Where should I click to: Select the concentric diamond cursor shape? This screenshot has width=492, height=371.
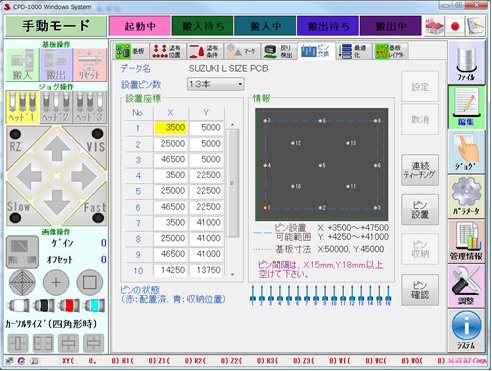(x=22, y=282)
